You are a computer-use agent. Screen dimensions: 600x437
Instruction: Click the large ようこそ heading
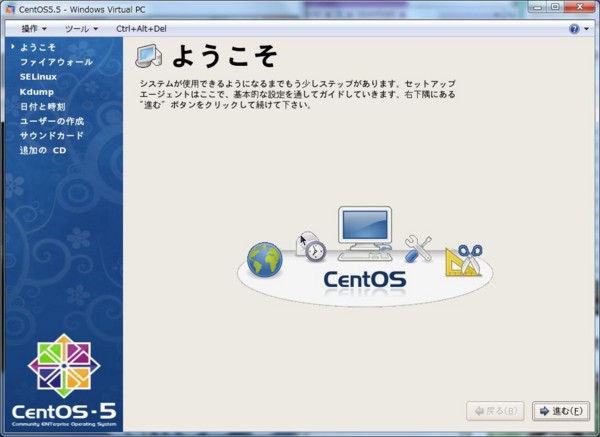tap(225, 56)
